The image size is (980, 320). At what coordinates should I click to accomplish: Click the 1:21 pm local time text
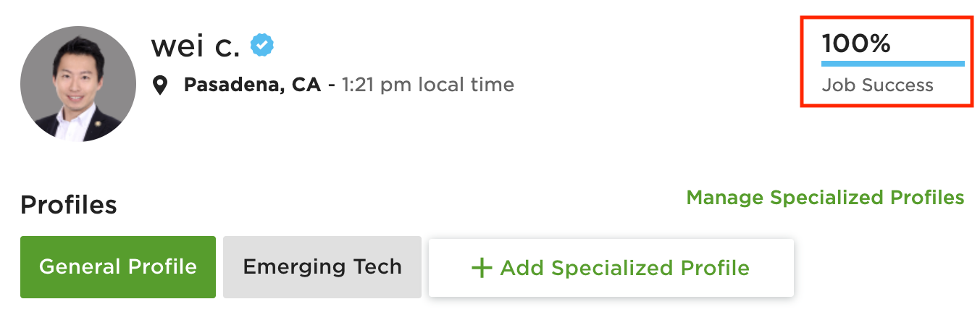pos(428,85)
